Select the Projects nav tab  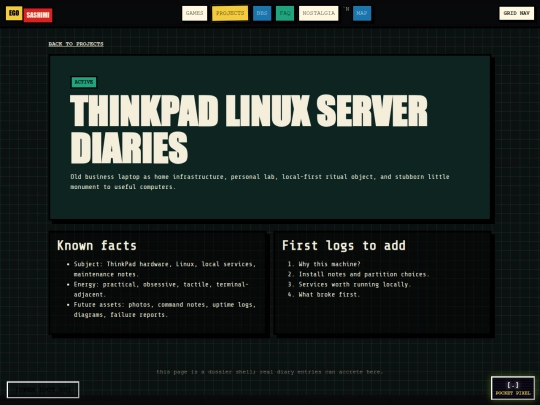[230, 13]
